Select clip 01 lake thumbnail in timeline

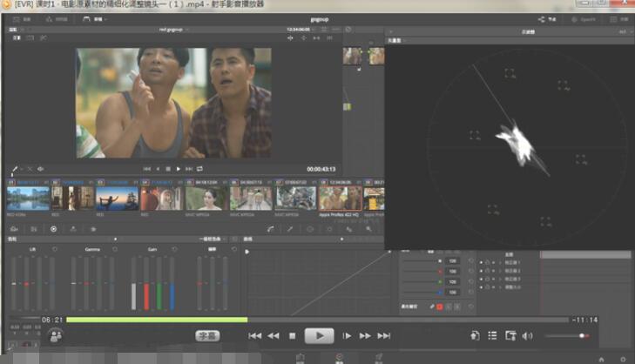coord(28,199)
